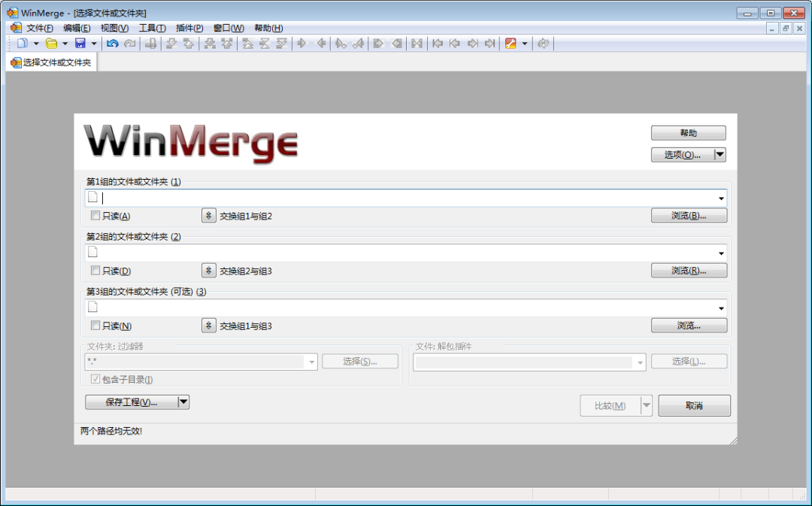Click inside the third group path field
The width and height of the screenshot is (812, 506).
[376, 307]
